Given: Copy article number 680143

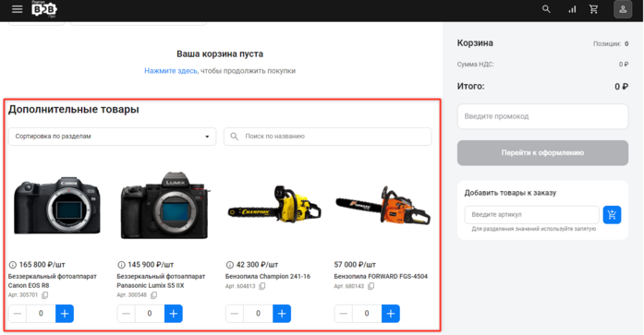Looking at the screenshot, I should (371, 286).
